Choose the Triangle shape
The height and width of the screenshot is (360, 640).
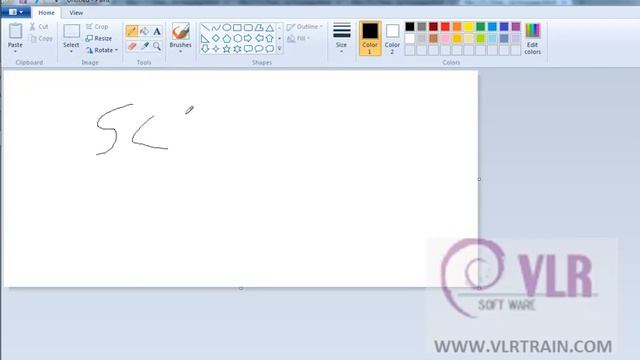pyautogui.click(x=269, y=28)
